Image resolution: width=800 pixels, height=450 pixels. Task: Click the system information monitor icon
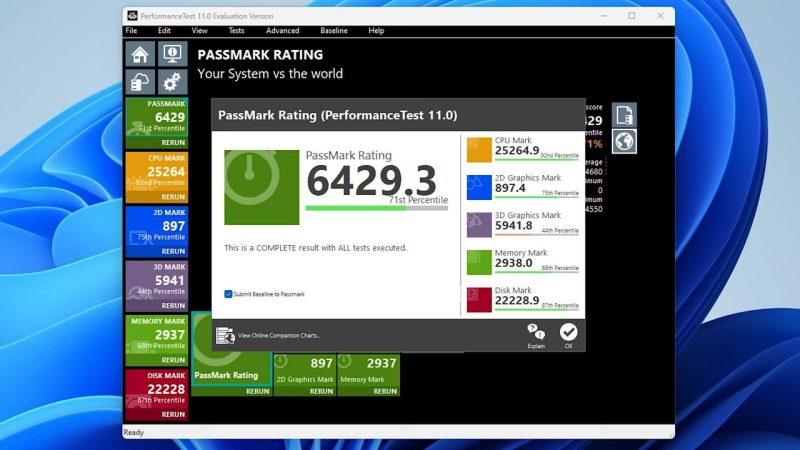coord(172,54)
